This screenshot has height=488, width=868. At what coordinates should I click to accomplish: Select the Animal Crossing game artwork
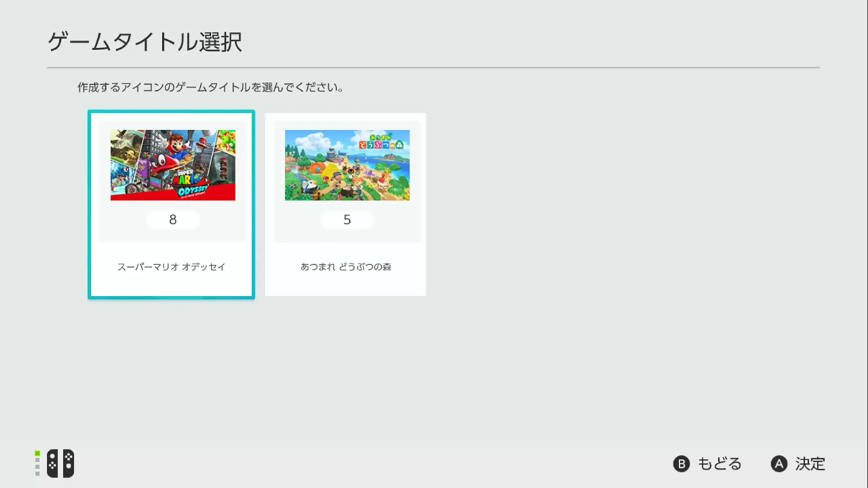point(347,165)
